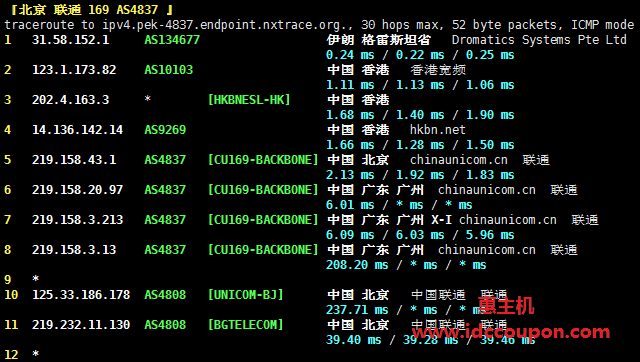Click latency value 0.24 ms
This screenshot has height=362, width=640.
350,55
